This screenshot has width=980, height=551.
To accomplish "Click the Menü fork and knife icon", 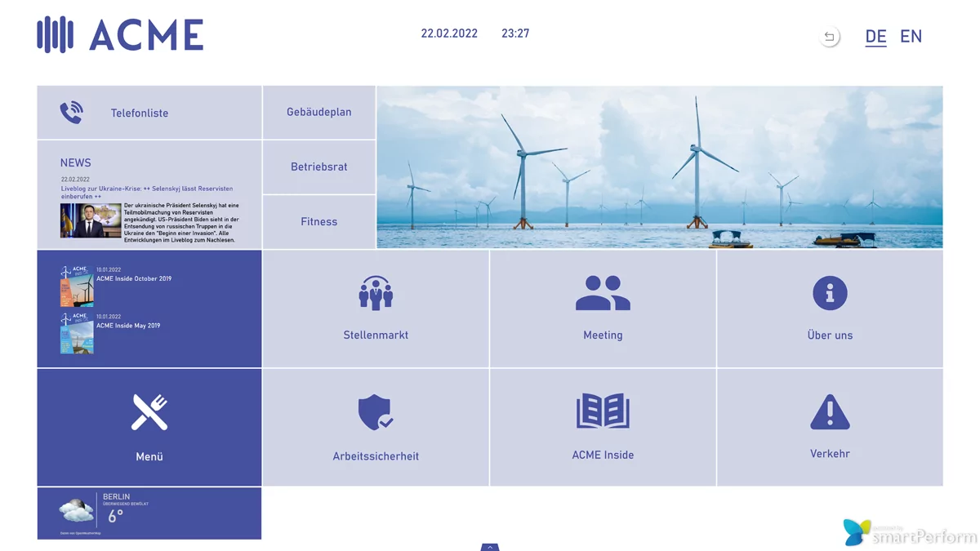I will [x=149, y=412].
